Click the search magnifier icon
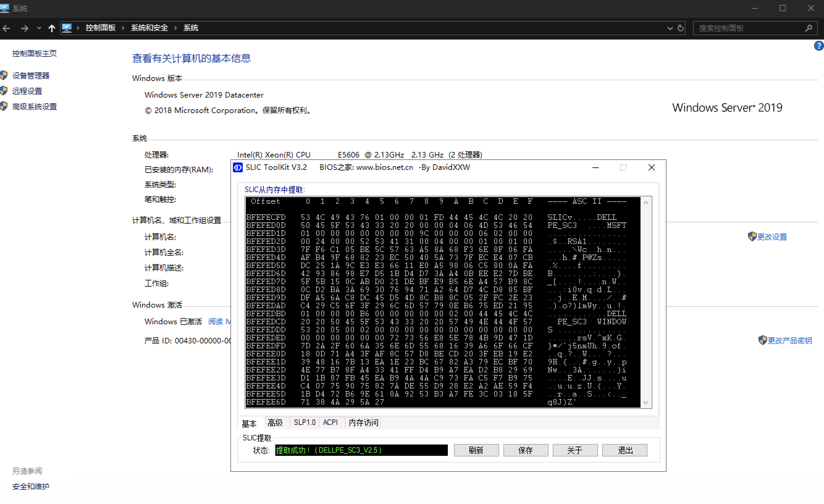 point(809,28)
